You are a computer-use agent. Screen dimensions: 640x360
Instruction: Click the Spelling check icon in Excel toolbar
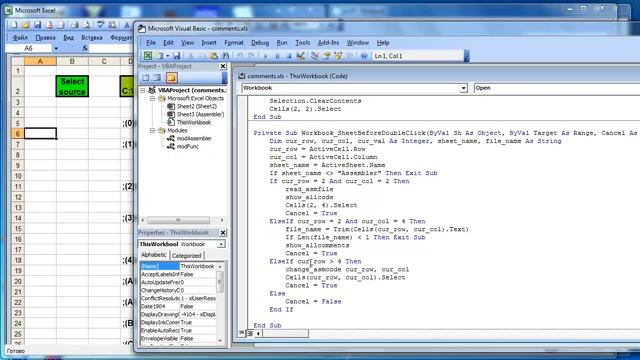(x=100, y=25)
